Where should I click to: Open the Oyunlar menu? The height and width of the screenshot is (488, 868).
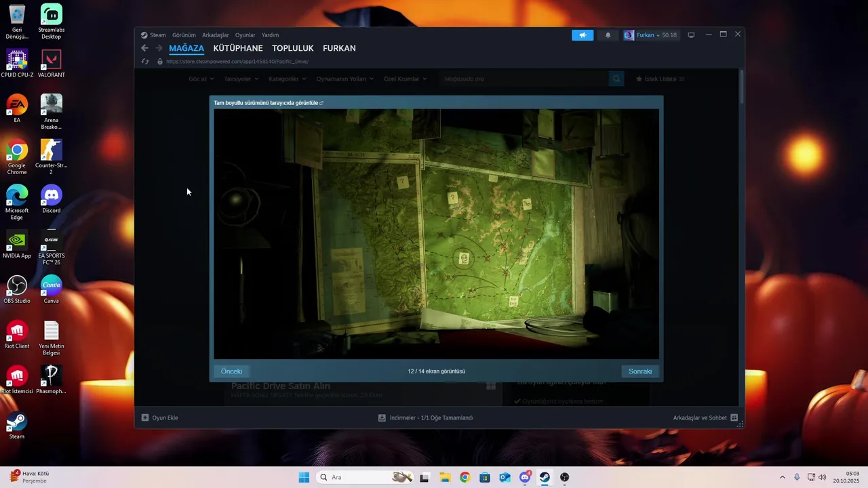(x=245, y=35)
